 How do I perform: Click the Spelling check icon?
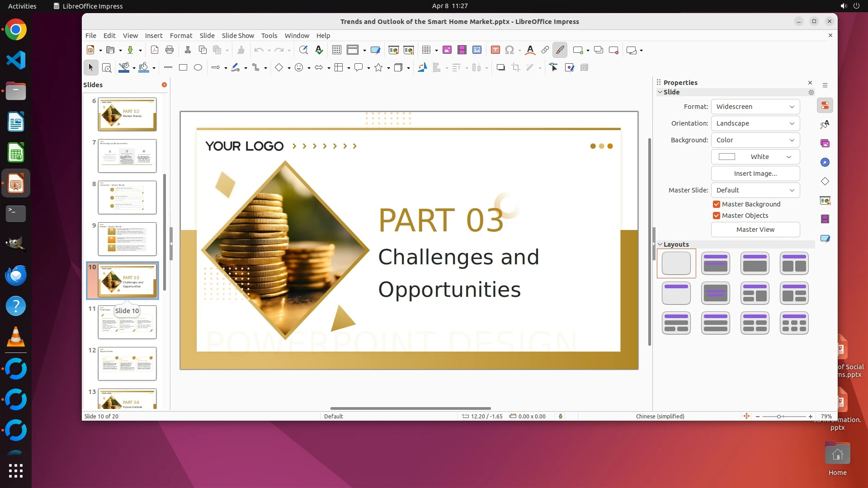pos(319,50)
